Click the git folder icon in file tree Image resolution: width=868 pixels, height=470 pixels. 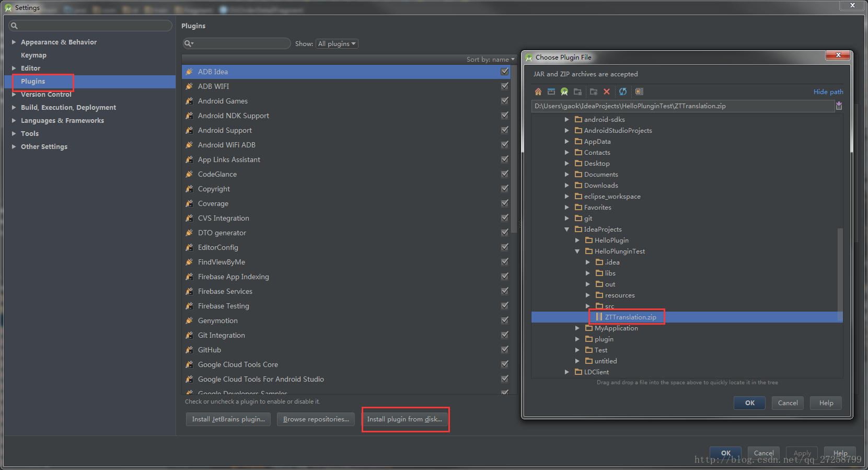(578, 218)
